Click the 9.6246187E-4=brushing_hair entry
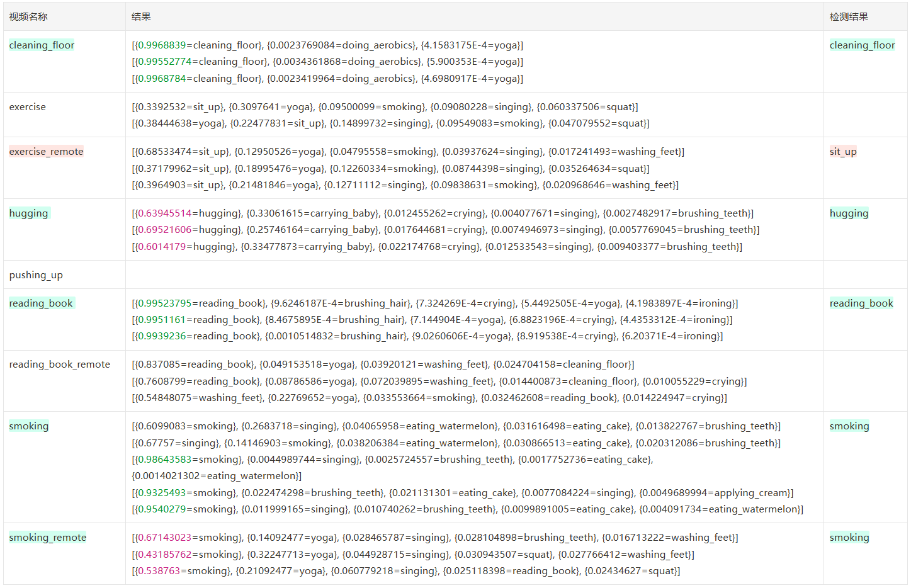The image size is (911, 588). [342, 303]
